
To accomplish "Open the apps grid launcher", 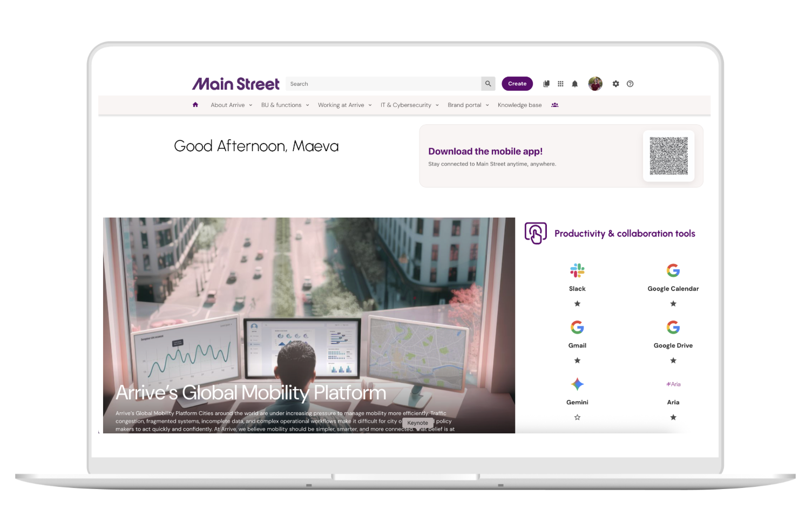I will 560,84.
